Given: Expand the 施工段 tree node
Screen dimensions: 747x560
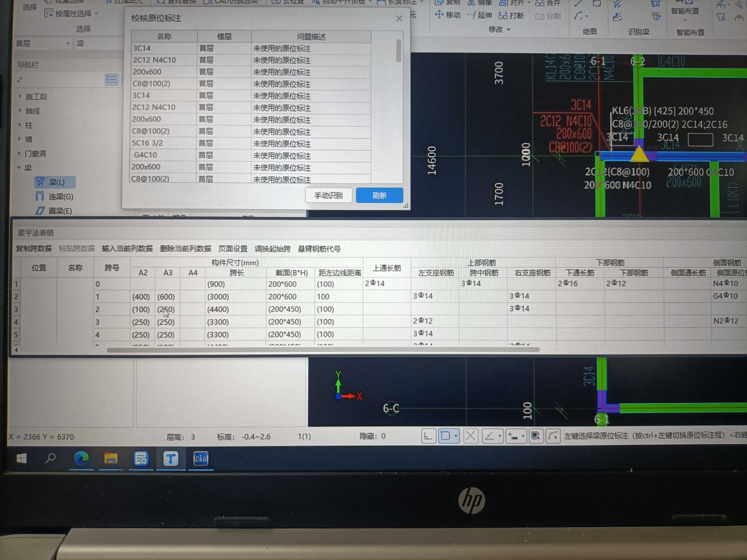Looking at the screenshot, I should tap(20, 96).
